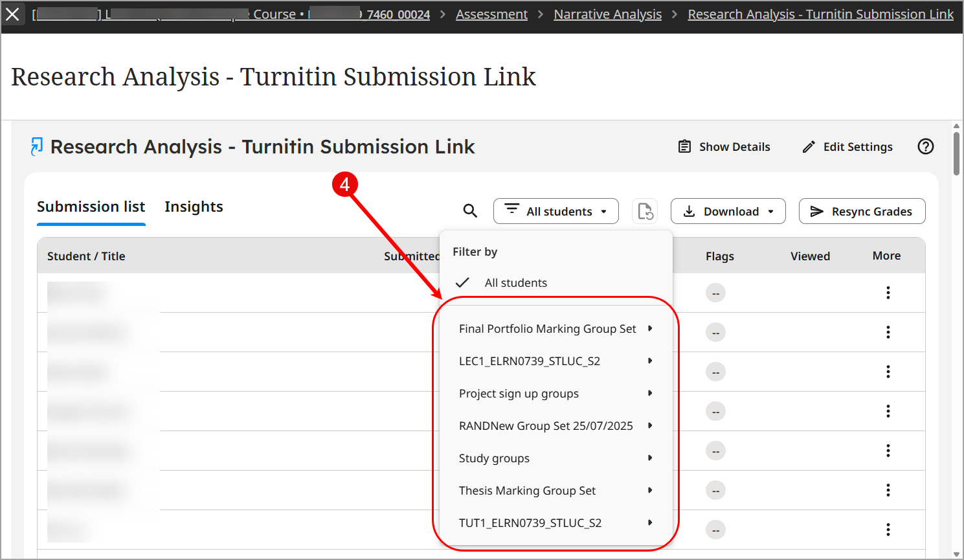Image resolution: width=964 pixels, height=560 pixels.
Task: Open the Download dropdown
Action: pyautogui.click(x=728, y=211)
